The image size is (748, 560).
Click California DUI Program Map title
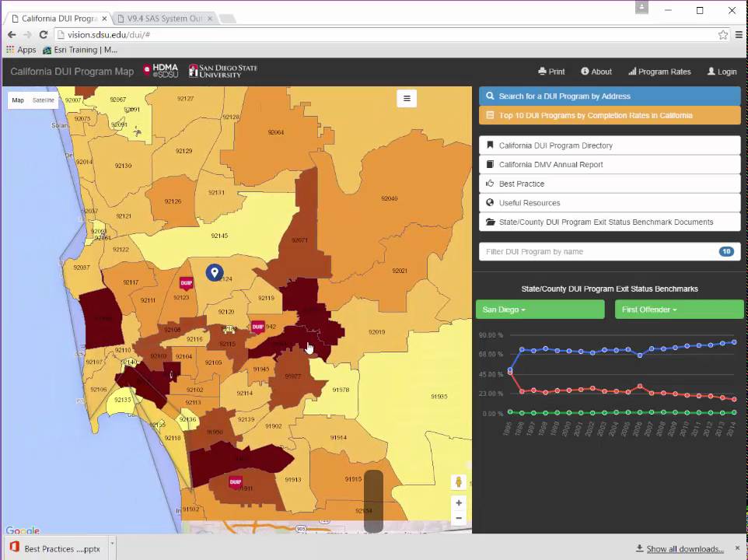(x=72, y=72)
